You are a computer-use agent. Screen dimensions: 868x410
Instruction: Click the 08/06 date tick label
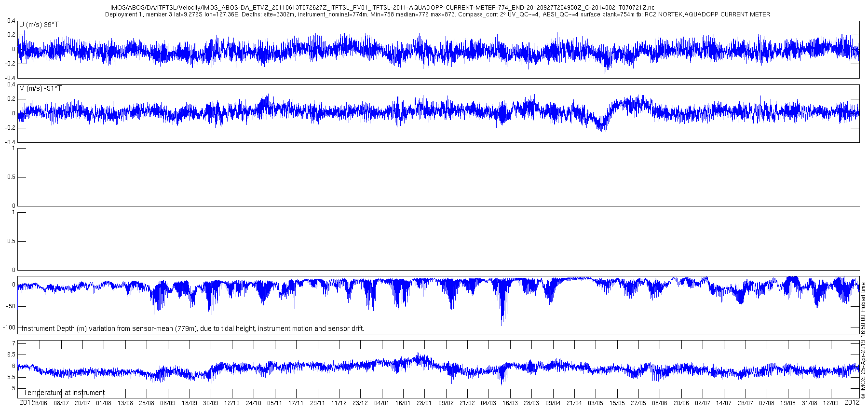660,403
